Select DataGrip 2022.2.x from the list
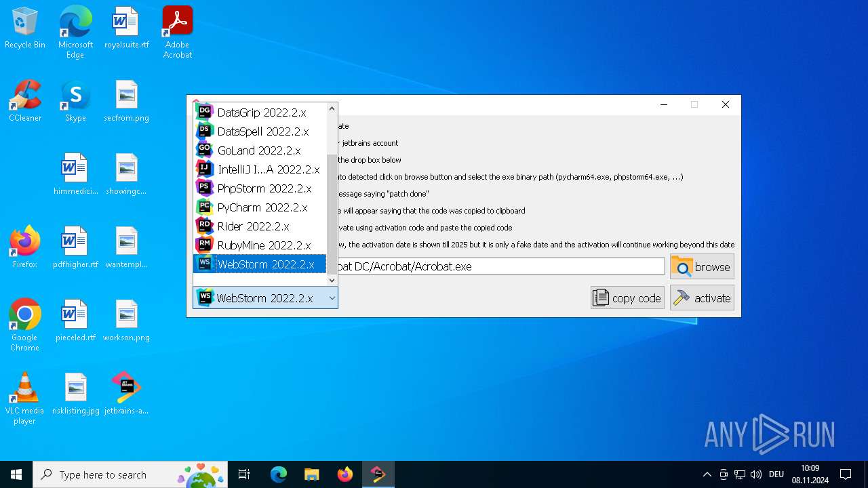 [x=260, y=113]
